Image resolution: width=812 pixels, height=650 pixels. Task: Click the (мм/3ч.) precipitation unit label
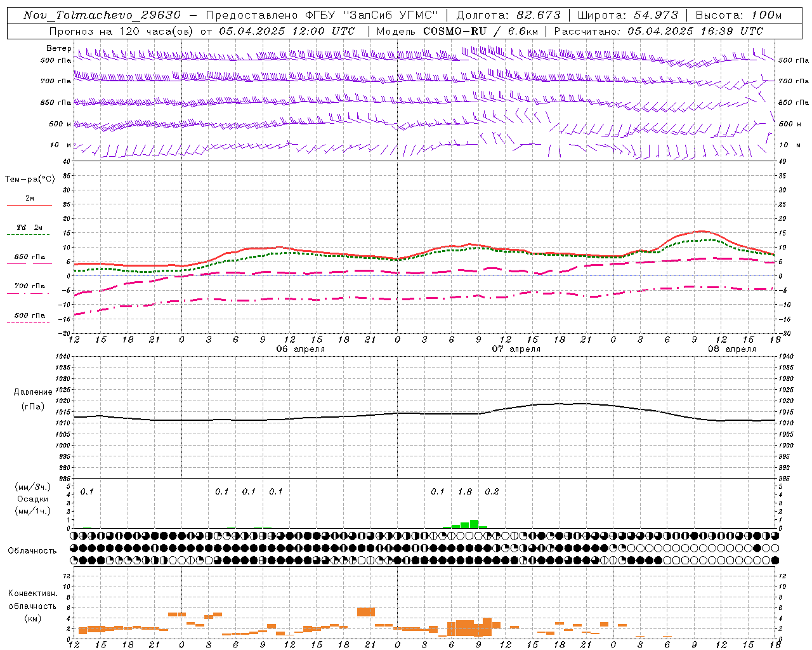tap(33, 487)
